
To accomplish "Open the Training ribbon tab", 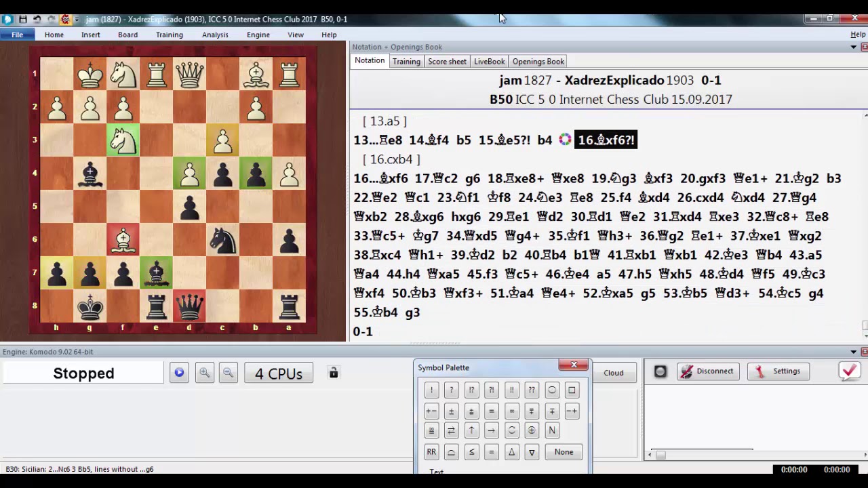I will pos(170,35).
